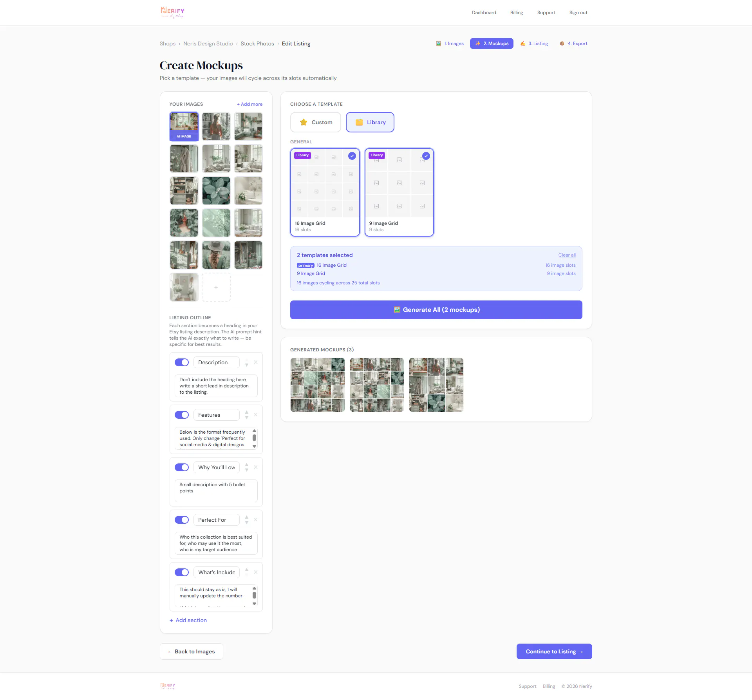Click footer Support link
This screenshot has width=752, height=700.
tap(528, 686)
